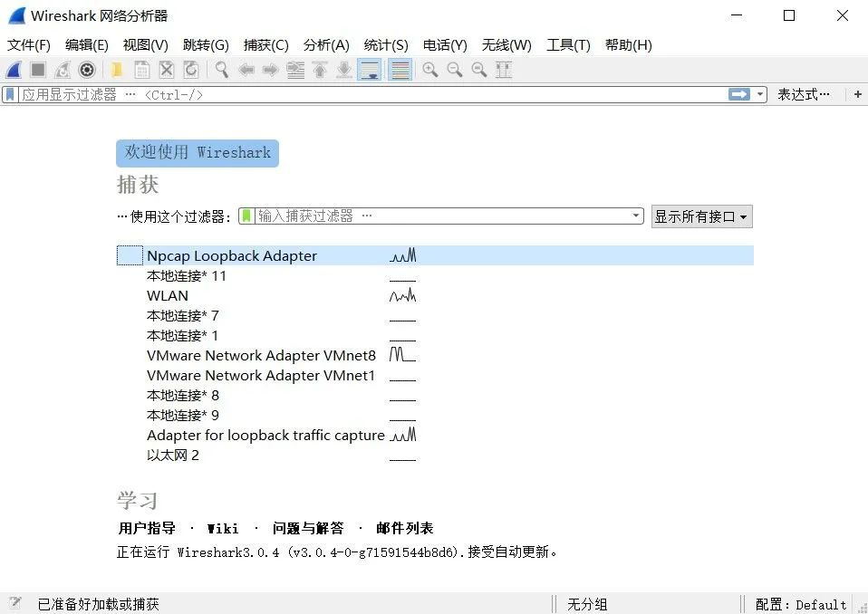Open the 文件(F) menu

(29, 44)
